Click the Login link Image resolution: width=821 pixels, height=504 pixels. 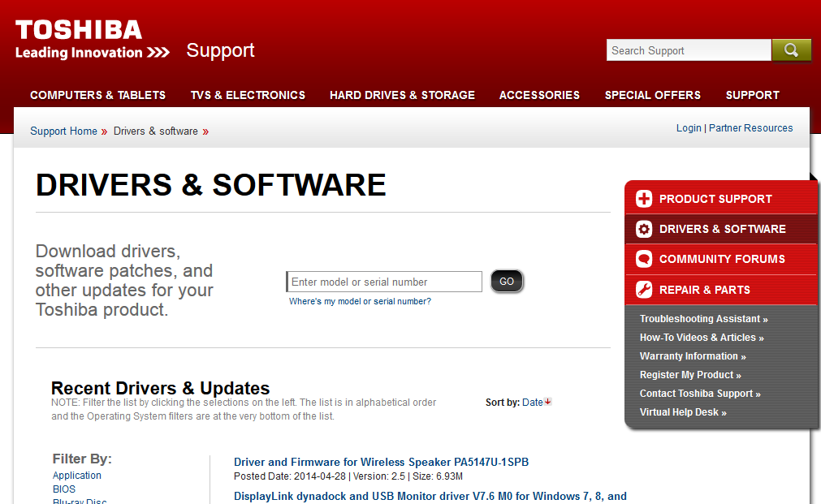689,128
